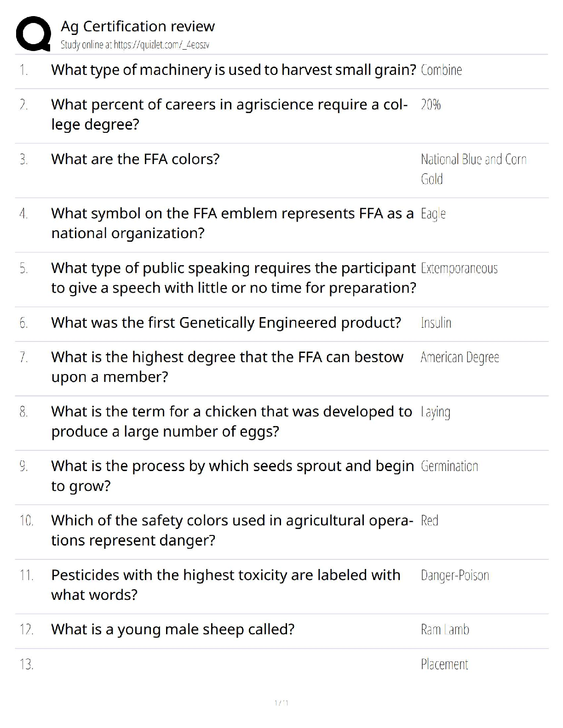Click the Ag Certification review title
Image resolution: width=563 pixels, height=728 pixels.
[138, 26]
